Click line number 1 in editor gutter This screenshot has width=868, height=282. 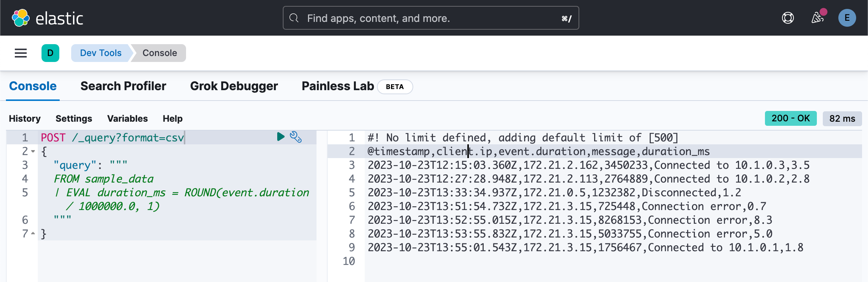25,138
